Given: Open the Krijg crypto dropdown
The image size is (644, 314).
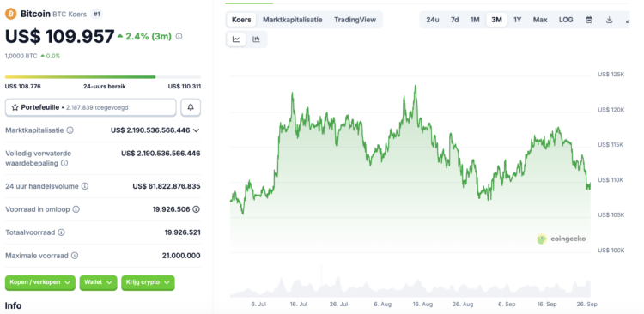Looking at the screenshot, I should tap(148, 282).
